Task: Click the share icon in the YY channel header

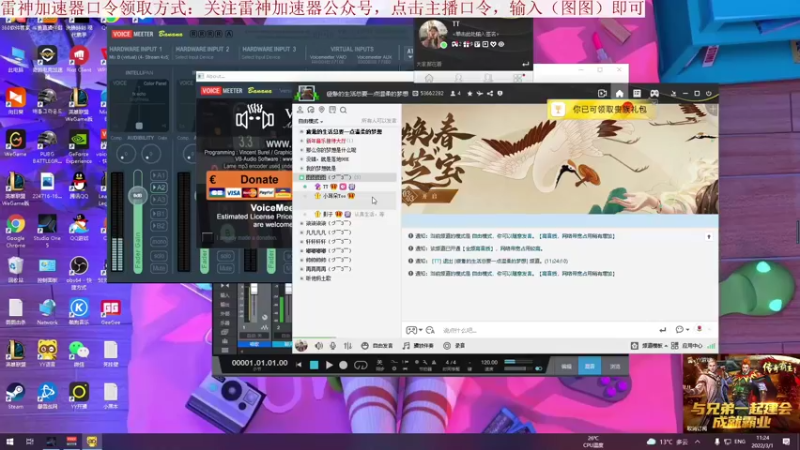Action: tap(490, 93)
